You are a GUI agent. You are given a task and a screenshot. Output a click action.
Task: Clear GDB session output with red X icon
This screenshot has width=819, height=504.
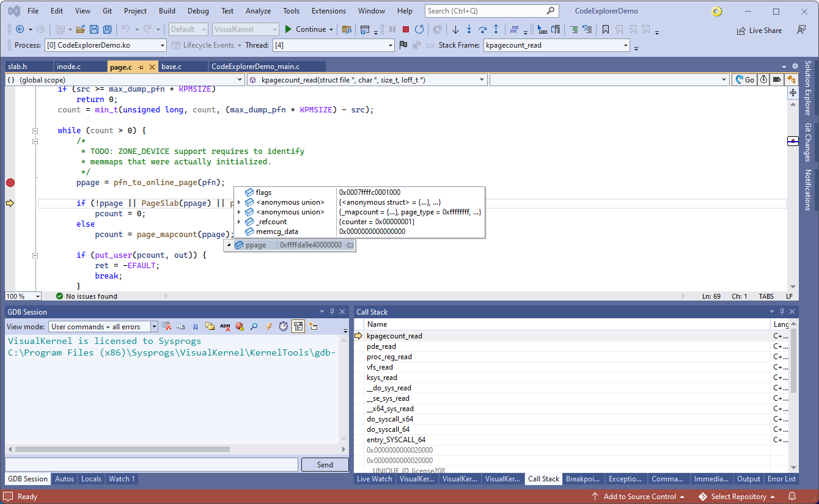tap(166, 326)
